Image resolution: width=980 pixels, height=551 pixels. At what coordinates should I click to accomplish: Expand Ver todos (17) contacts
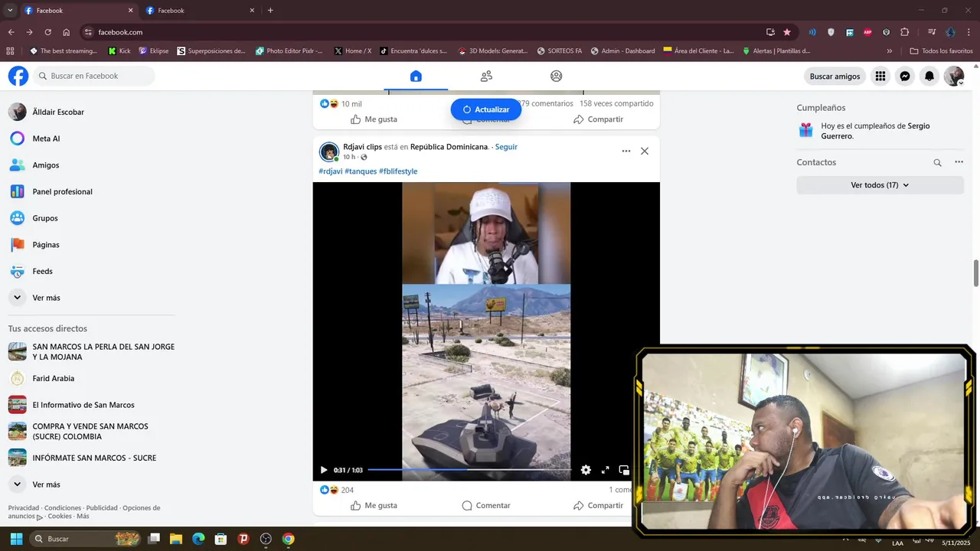coord(880,185)
